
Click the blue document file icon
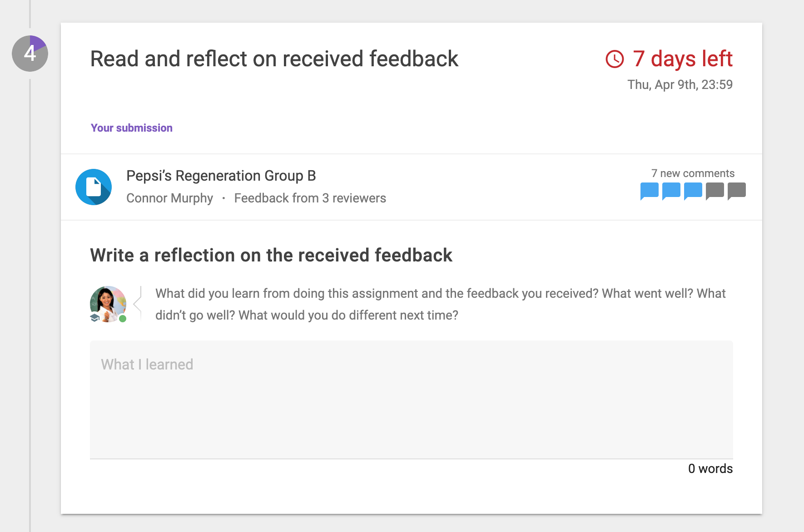pyautogui.click(x=94, y=187)
